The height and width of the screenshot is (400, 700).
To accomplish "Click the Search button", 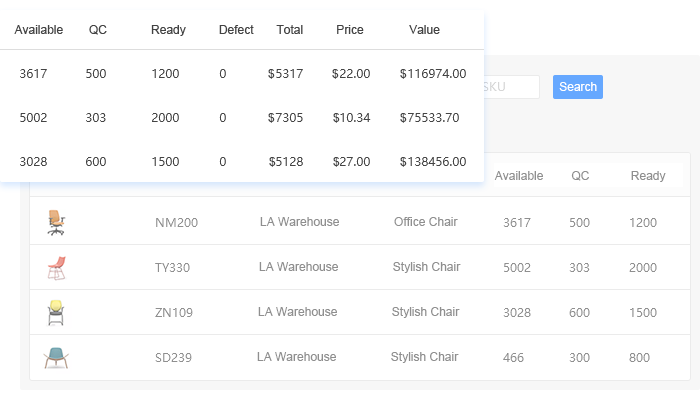I will (578, 87).
